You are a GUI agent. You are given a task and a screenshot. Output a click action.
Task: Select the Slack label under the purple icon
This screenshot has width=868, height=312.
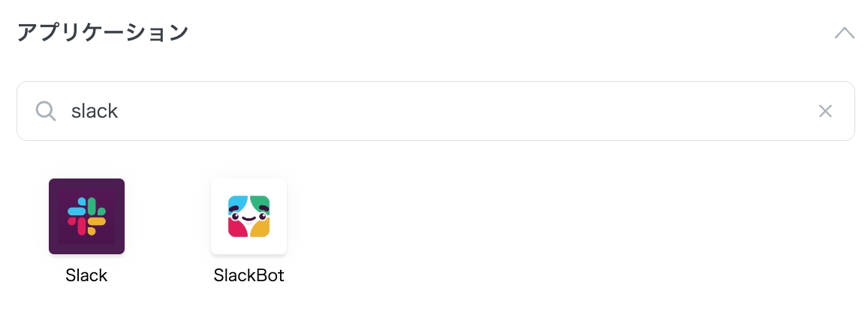coord(86,275)
